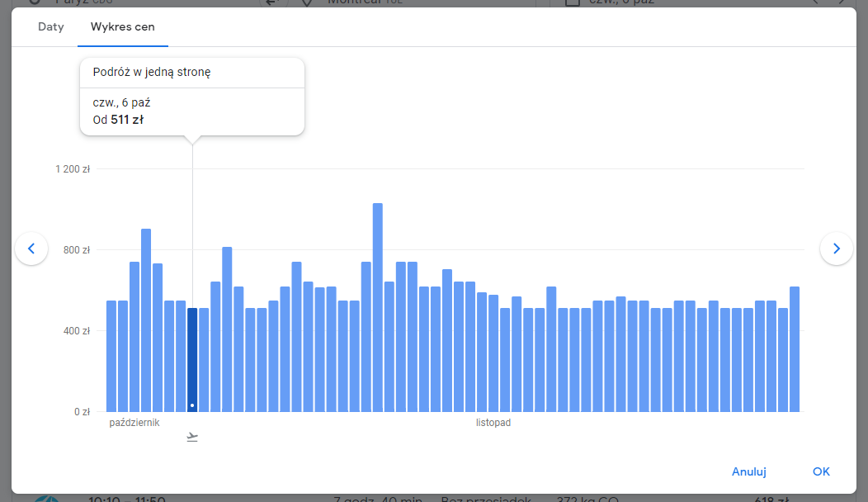Click the landing plane icon below the chart

[x=192, y=437]
